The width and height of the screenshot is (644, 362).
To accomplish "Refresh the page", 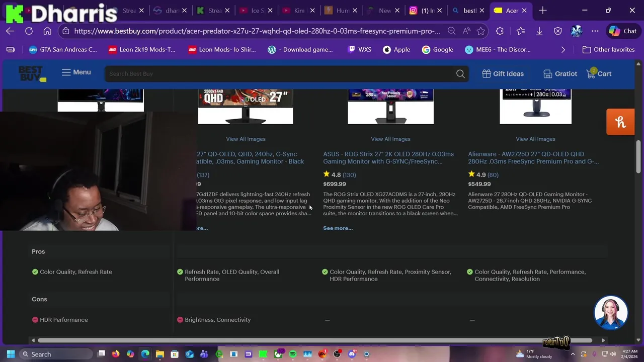I will tap(29, 31).
